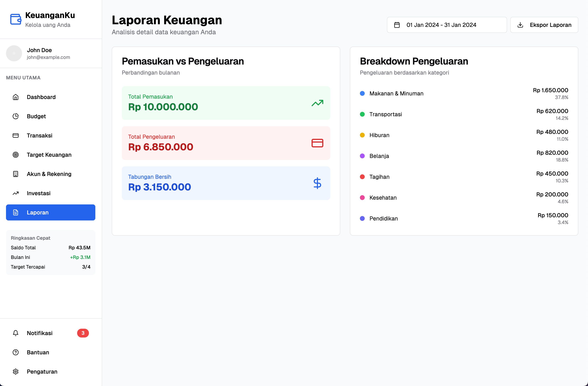Click the 37.8% percentage value
This screenshot has width=588, height=386.
click(561, 97)
